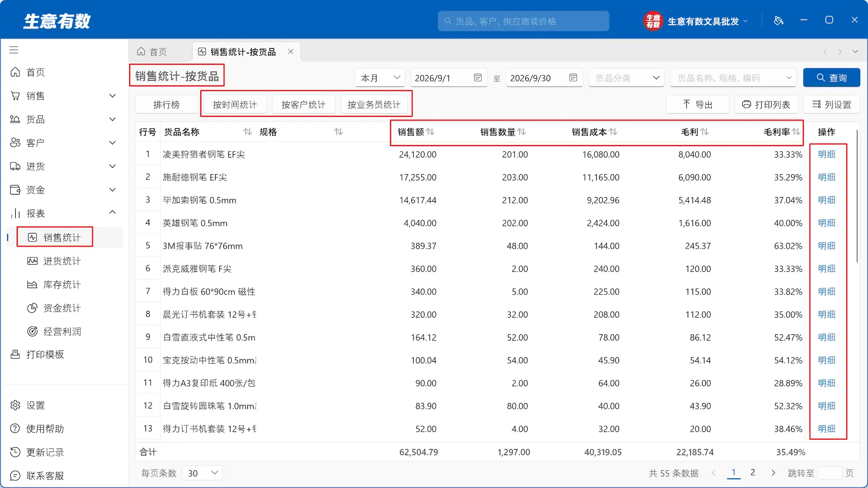This screenshot has width=868, height=488.
Task: Sort by 销售额 column arrows
Action: pyautogui.click(x=430, y=132)
